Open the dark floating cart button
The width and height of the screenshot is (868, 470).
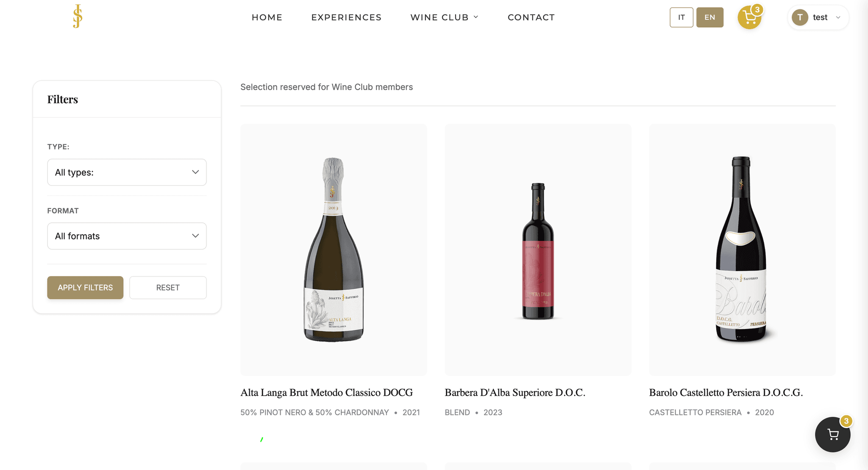(832, 434)
